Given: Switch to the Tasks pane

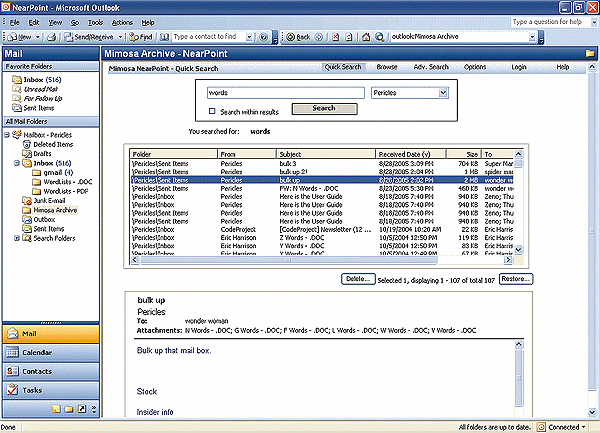Looking at the screenshot, I should click(x=51, y=390).
